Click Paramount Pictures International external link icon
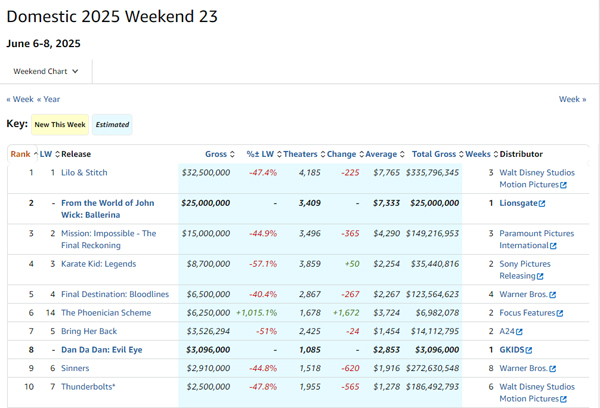Image resolution: width=600 pixels, height=408 pixels. point(553,246)
